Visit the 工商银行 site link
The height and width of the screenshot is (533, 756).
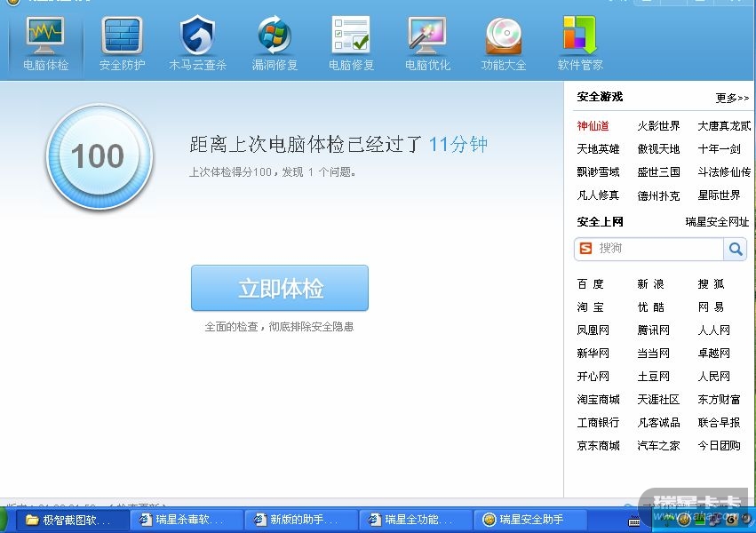pyautogui.click(x=599, y=423)
